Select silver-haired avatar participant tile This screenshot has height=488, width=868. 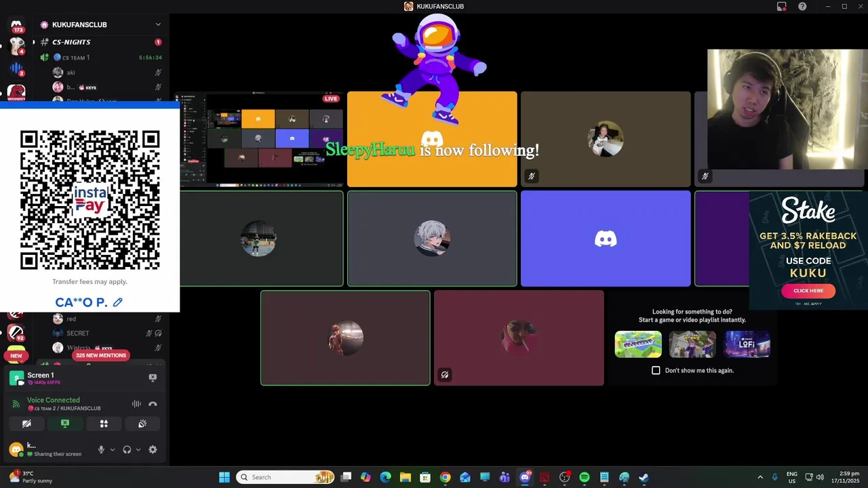(x=432, y=239)
